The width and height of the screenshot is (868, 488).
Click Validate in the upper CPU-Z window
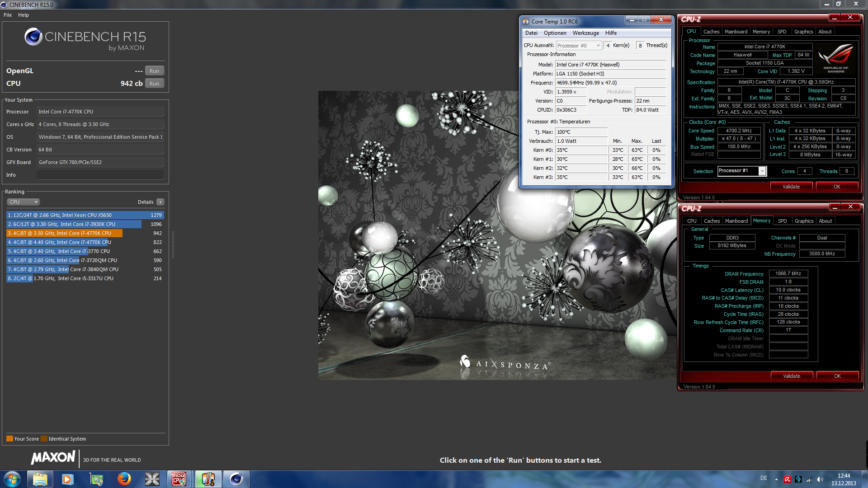791,187
